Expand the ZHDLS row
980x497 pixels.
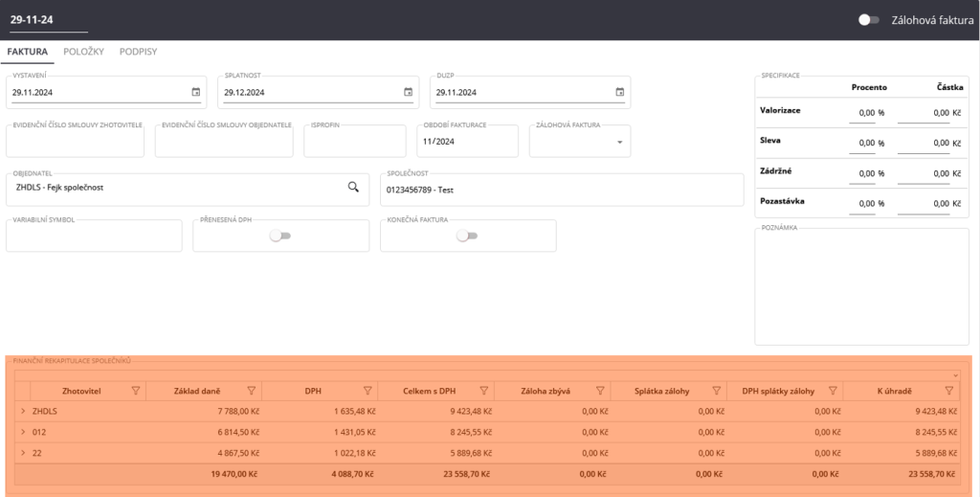pyautogui.click(x=23, y=411)
